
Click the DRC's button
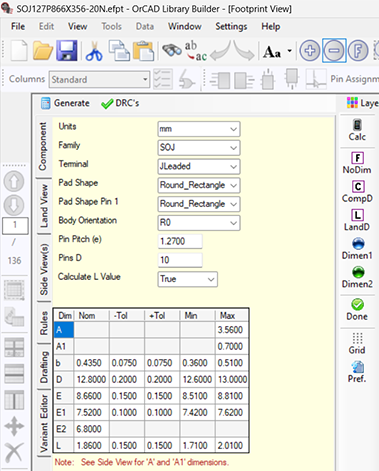click(120, 103)
